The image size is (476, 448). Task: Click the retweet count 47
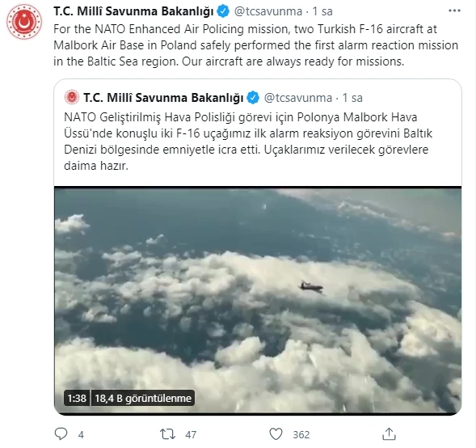point(191,434)
